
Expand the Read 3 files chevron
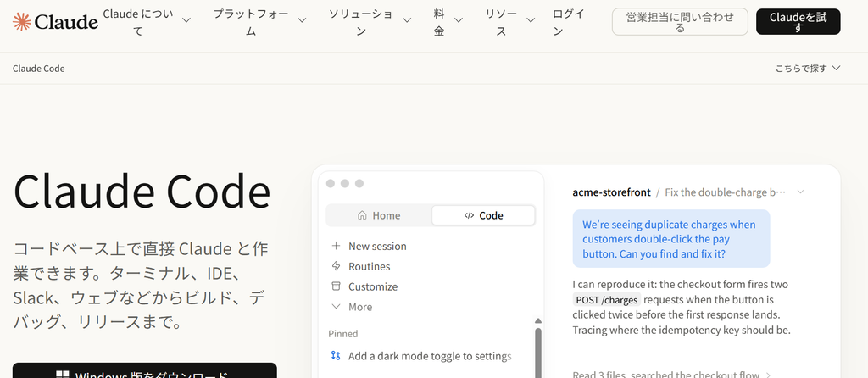tap(768, 375)
